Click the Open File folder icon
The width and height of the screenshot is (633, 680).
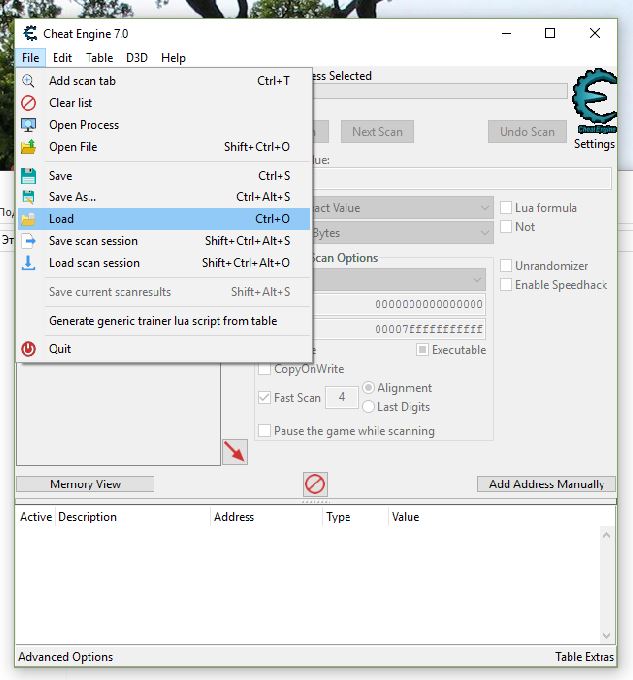tap(29, 147)
